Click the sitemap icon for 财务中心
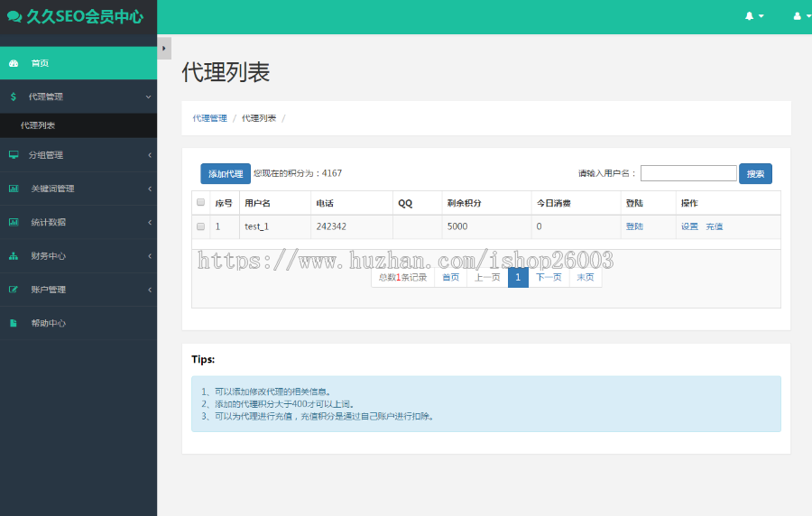This screenshot has height=516, width=812. click(14, 255)
